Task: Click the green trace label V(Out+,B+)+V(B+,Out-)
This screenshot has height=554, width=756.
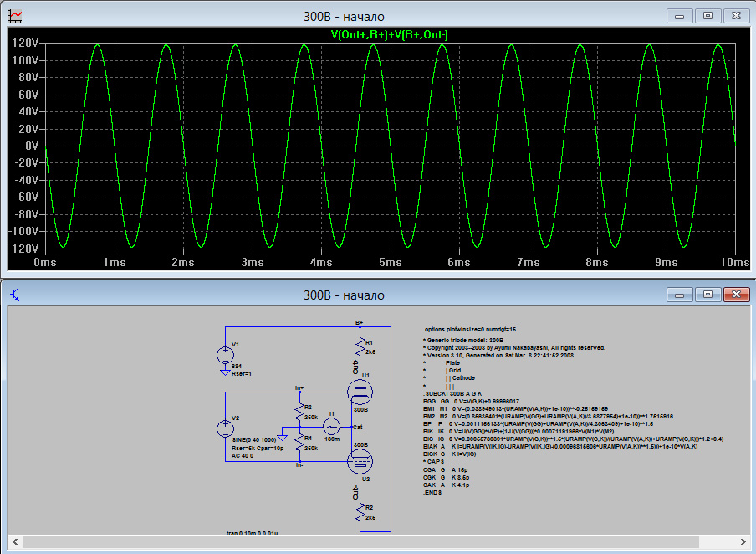Action: click(x=390, y=34)
